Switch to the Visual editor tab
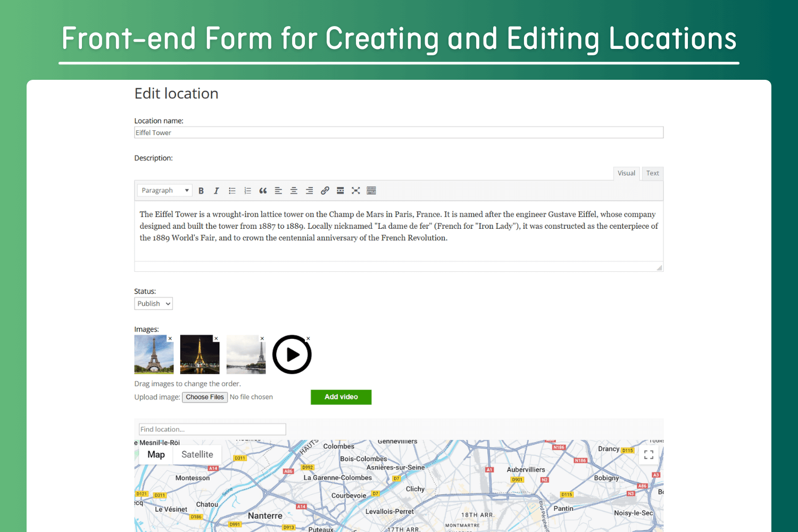The width and height of the screenshot is (798, 532). [x=626, y=173]
